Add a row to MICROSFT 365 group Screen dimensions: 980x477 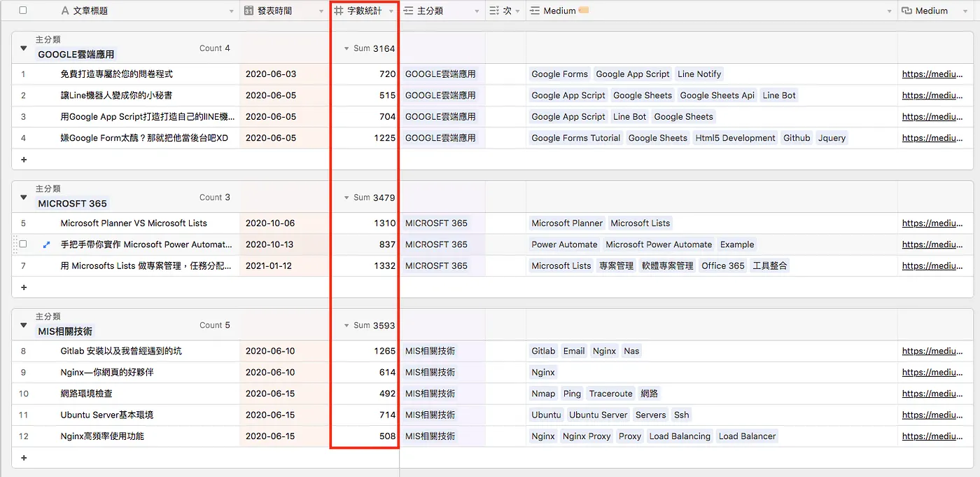point(24,287)
